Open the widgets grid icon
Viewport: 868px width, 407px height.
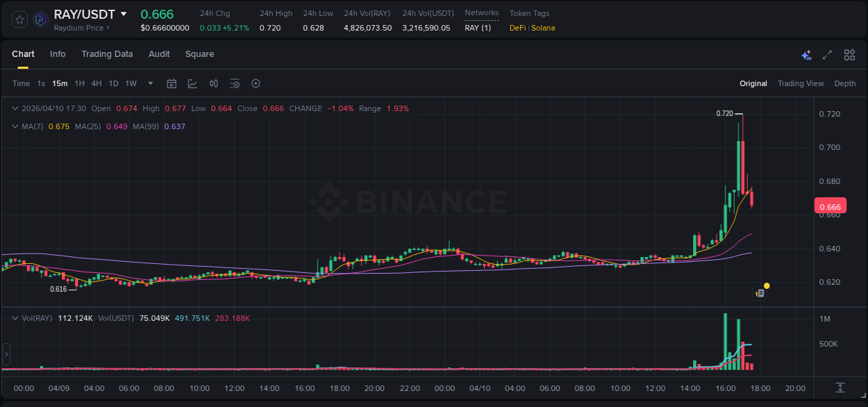pyautogui.click(x=848, y=54)
